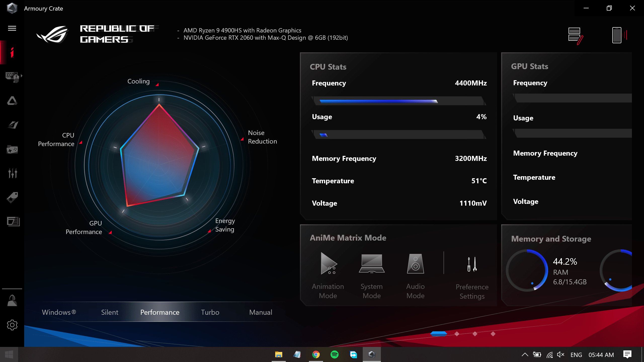Go to the second dashboard page dot
The image size is (644, 362).
pos(457,334)
